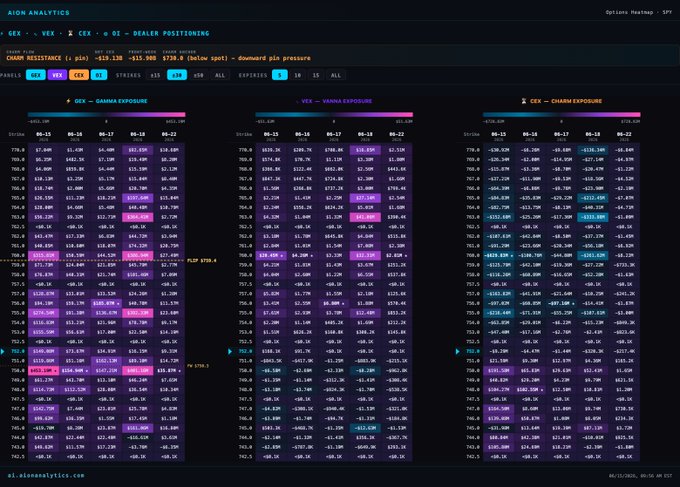This screenshot has height=487, width=680.
Task: Click the pink GEX cell at strike 763.0, 06-18
Action: (x=137, y=217)
